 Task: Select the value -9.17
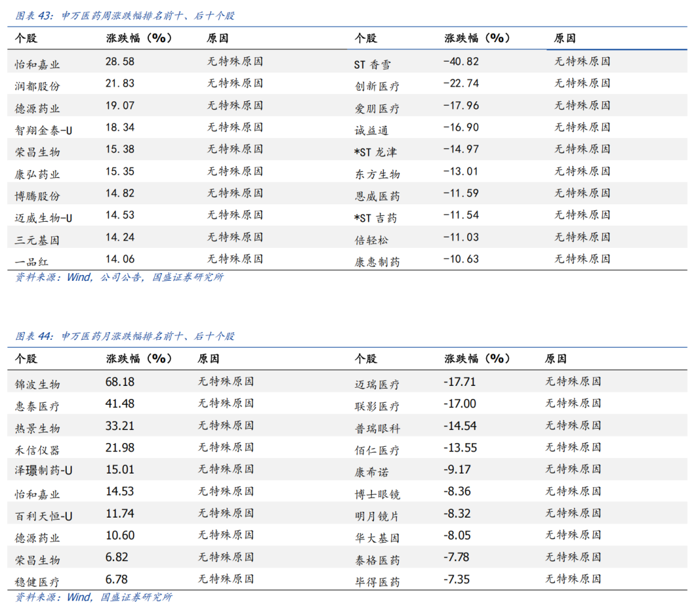coord(457,470)
